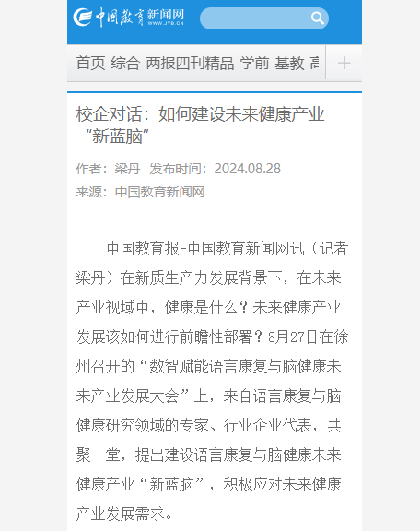Click the 作者 label in byline
Viewport: 420px width, 531px height.
[88, 169]
